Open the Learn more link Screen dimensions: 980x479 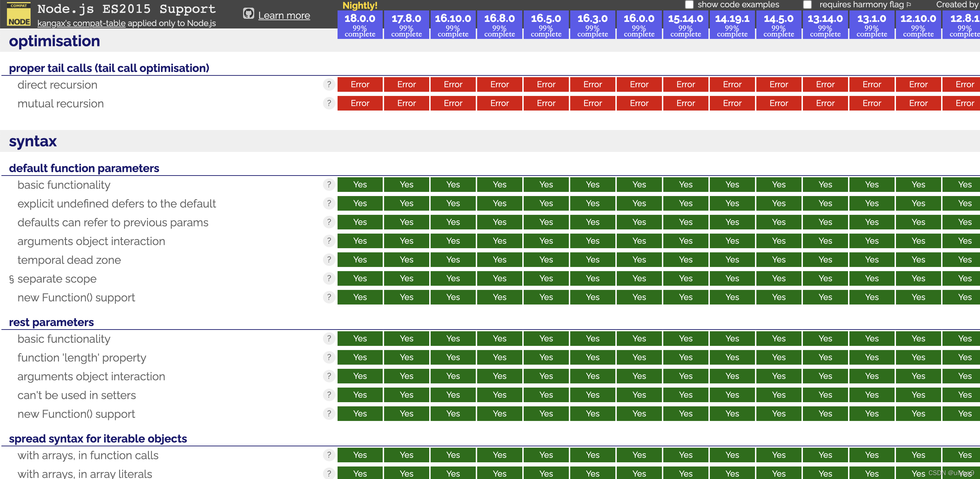(284, 15)
